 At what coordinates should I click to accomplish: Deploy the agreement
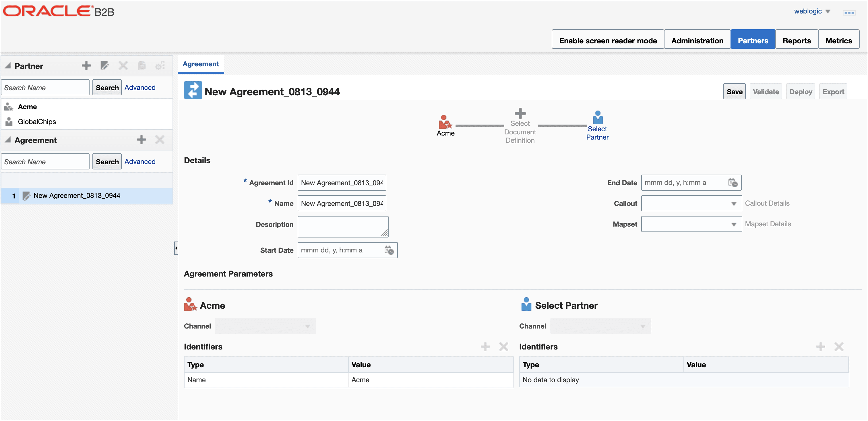pos(800,92)
